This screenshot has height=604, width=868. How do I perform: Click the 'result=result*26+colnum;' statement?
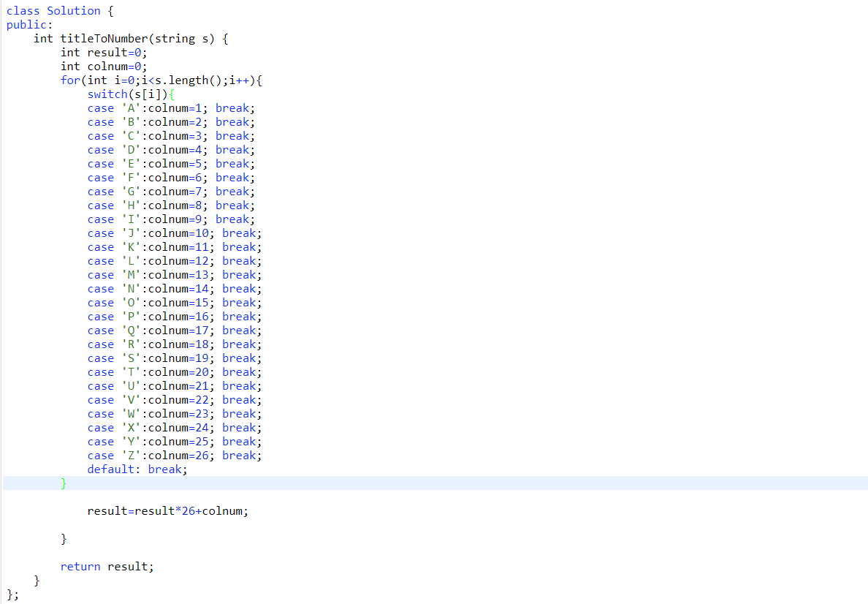click(168, 511)
